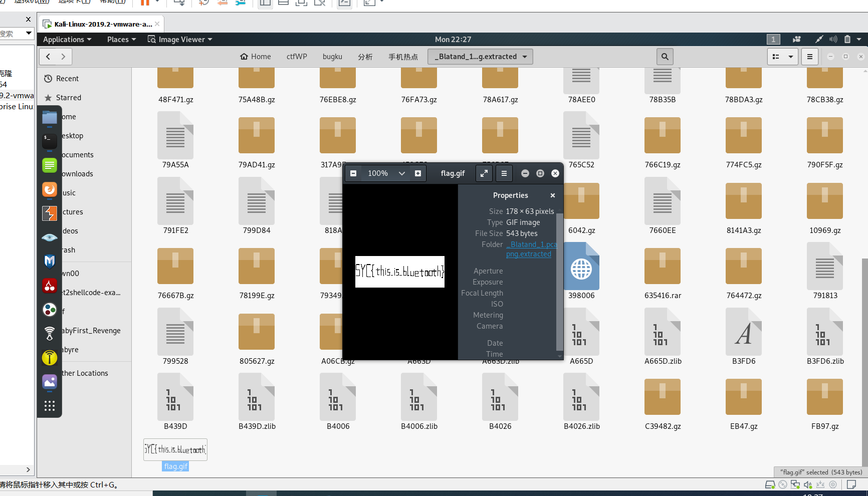
Task: Open the yellow circular app in the dock
Action: (x=50, y=357)
